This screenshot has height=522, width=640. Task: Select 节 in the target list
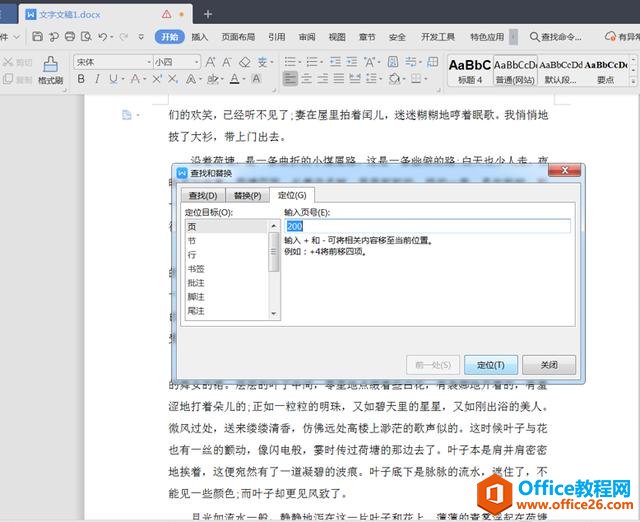(227, 241)
